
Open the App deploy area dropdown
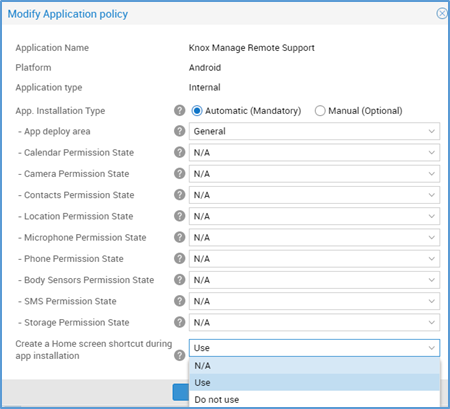click(314, 131)
